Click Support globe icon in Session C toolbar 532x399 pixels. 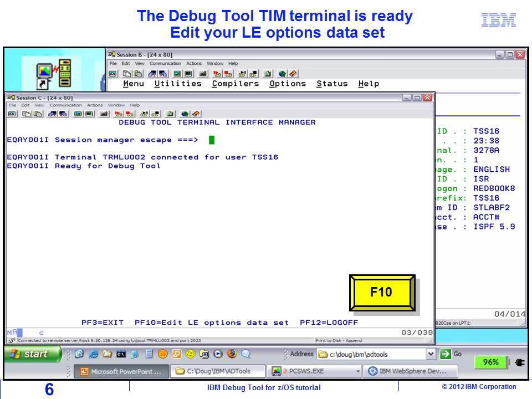tap(185, 114)
